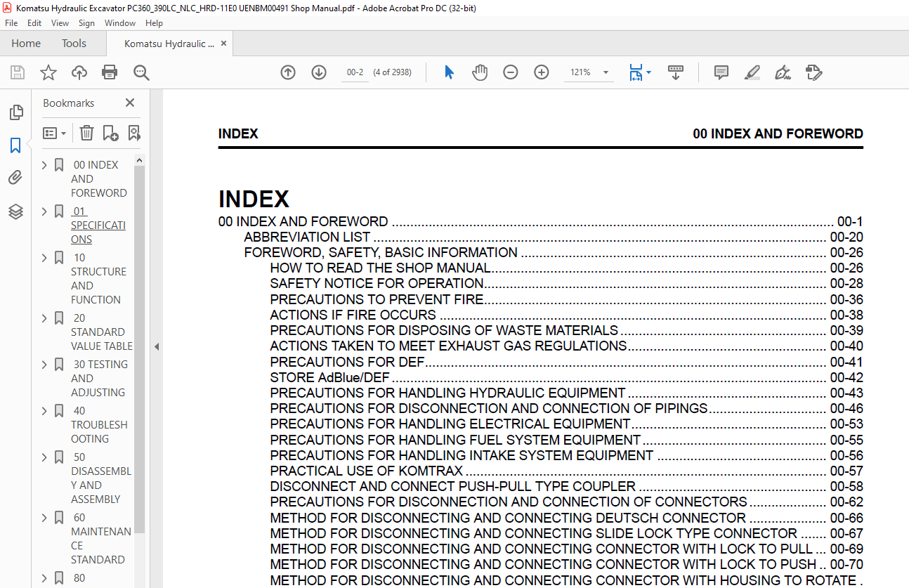Open the Window menu
Image resolution: width=909 pixels, height=588 pixels.
[120, 23]
